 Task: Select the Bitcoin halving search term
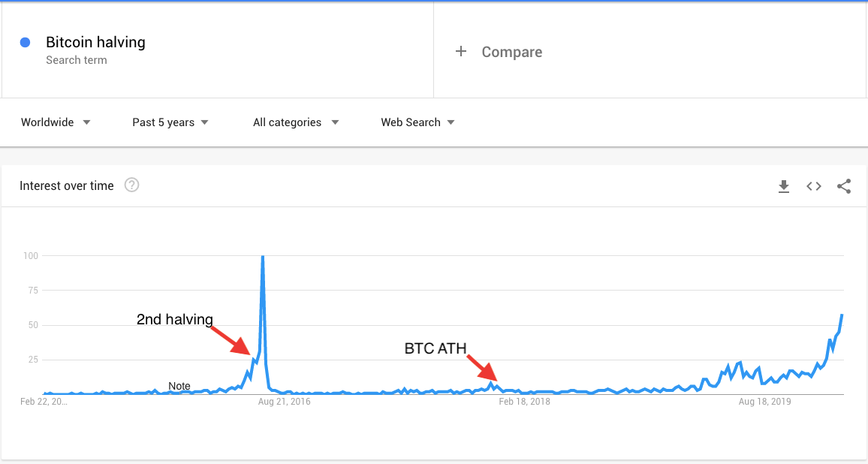[95, 43]
